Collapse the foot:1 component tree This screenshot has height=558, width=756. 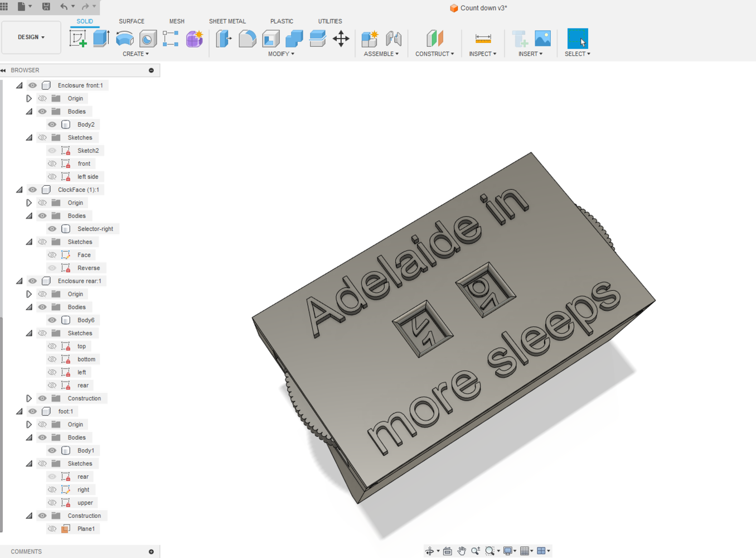click(x=20, y=412)
